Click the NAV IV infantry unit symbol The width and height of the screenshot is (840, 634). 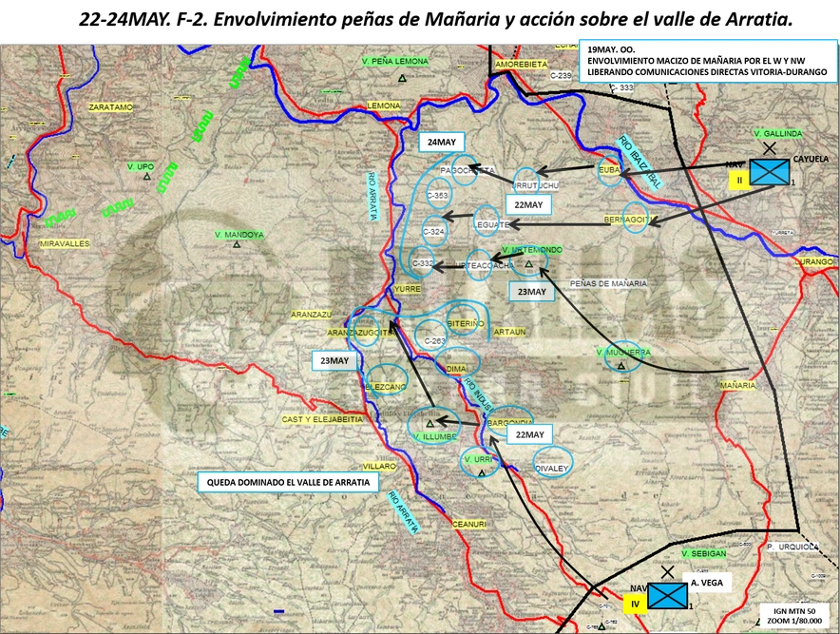pyautogui.click(x=667, y=596)
